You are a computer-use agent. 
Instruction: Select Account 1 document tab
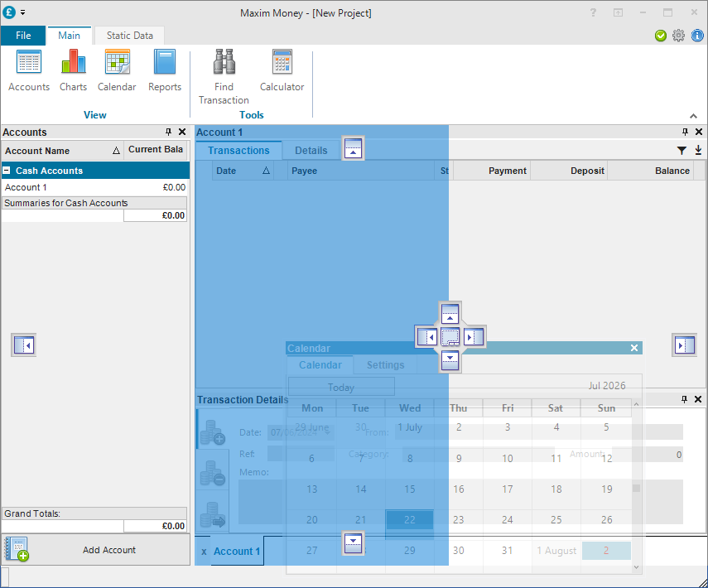(x=237, y=551)
